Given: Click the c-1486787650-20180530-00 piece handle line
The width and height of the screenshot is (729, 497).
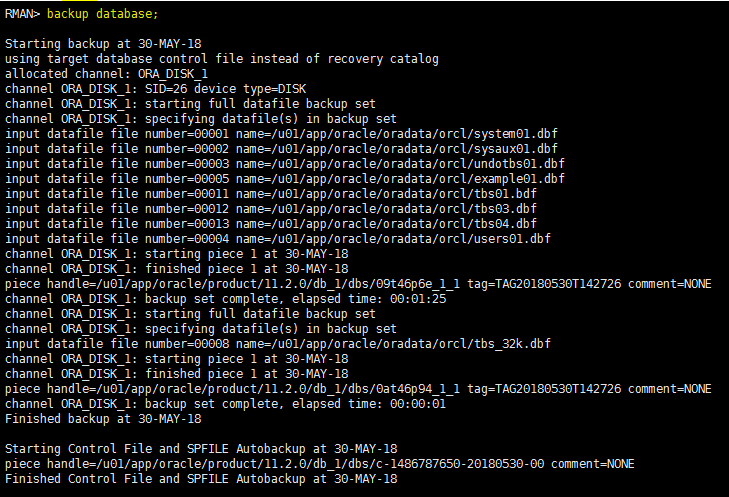Looking at the screenshot, I should (319, 464).
